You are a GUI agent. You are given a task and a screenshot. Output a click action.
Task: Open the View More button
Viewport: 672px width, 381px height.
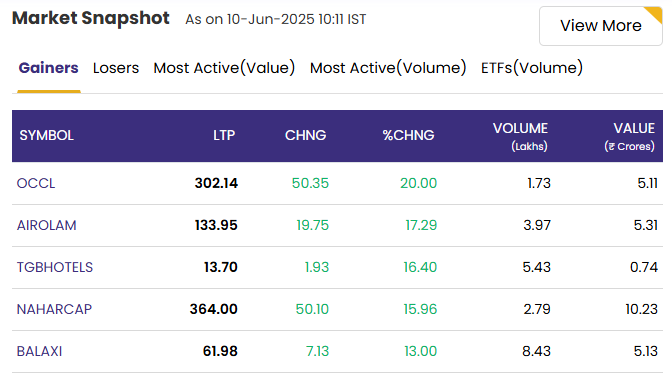click(x=600, y=26)
